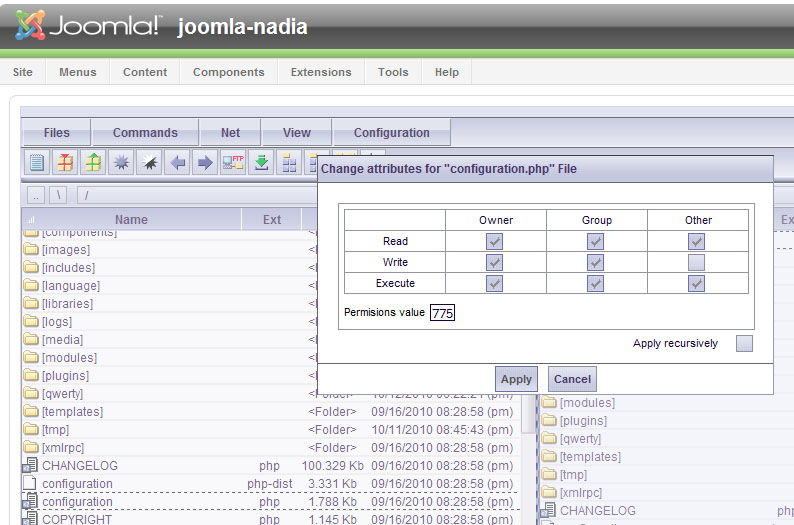This screenshot has width=794, height=525.
Task: Apply the permission changes
Action: coord(517,379)
